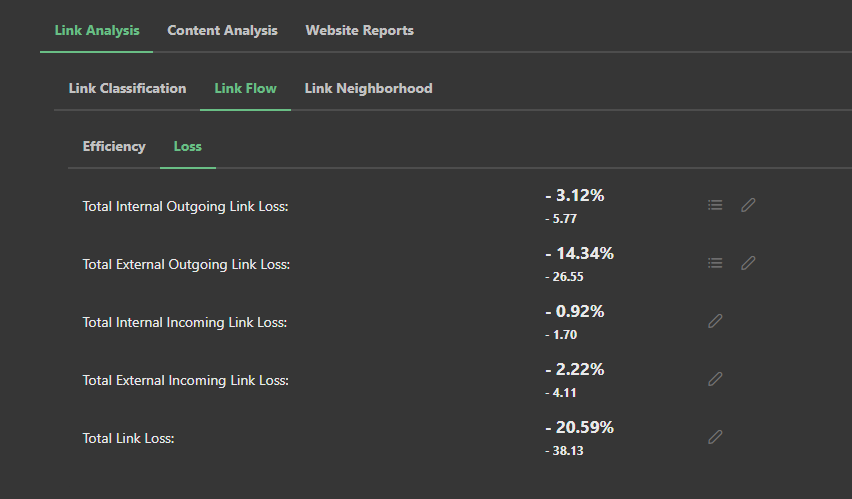This screenshot has height=499, width=852.
Task: Select the Link Flow sub-tab
Action: click(x=245, y=88)
